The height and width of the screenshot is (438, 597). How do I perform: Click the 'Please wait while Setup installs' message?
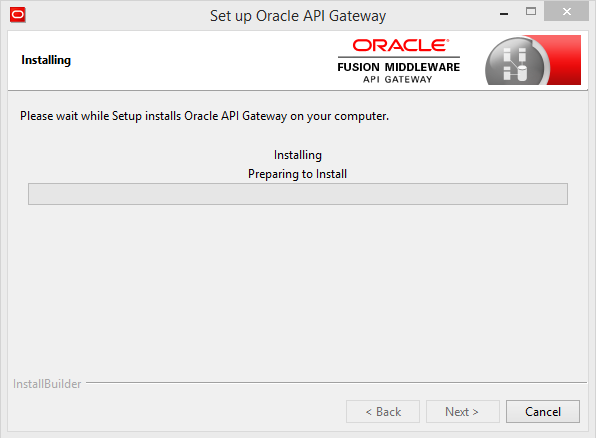pyautogui.click(x=204, y=116)
